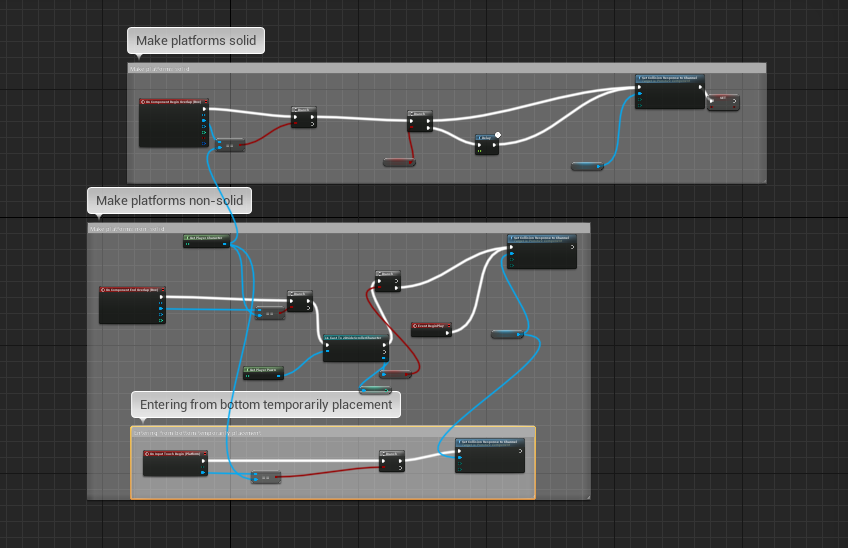Select Set Collision Response node in orange comment
Image resolution: width=848 pixels, height=548 pixels.
coord(489,442)
